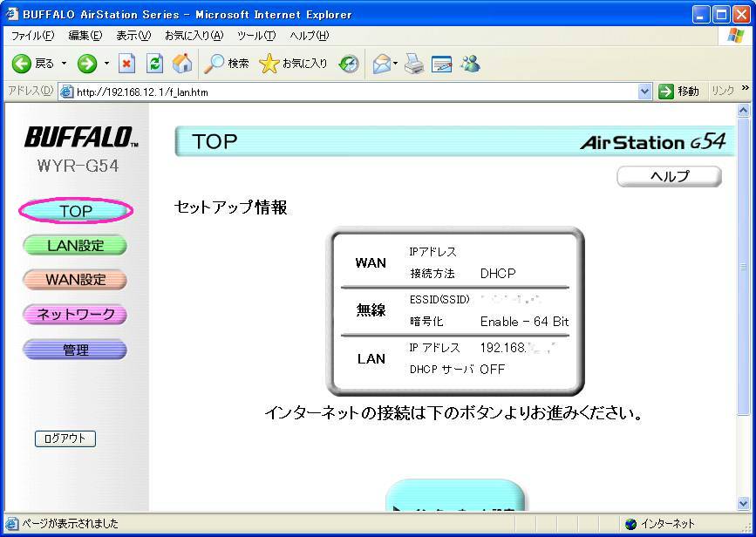The width and height of the screenshot is (756, 537).
Task: Open the Search (検索) toolbar button
Action: click(226, 64)
